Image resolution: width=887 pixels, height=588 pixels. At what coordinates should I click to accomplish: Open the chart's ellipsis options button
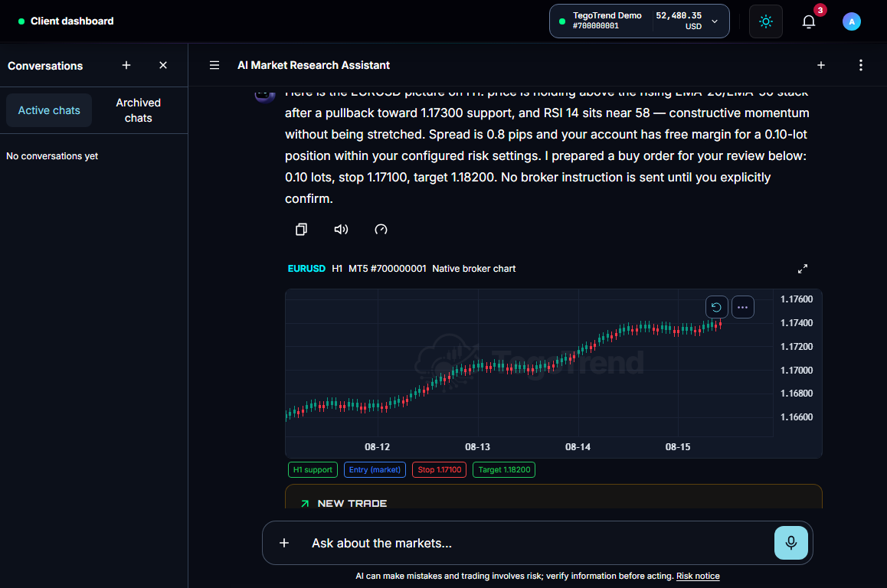[743, 307]
